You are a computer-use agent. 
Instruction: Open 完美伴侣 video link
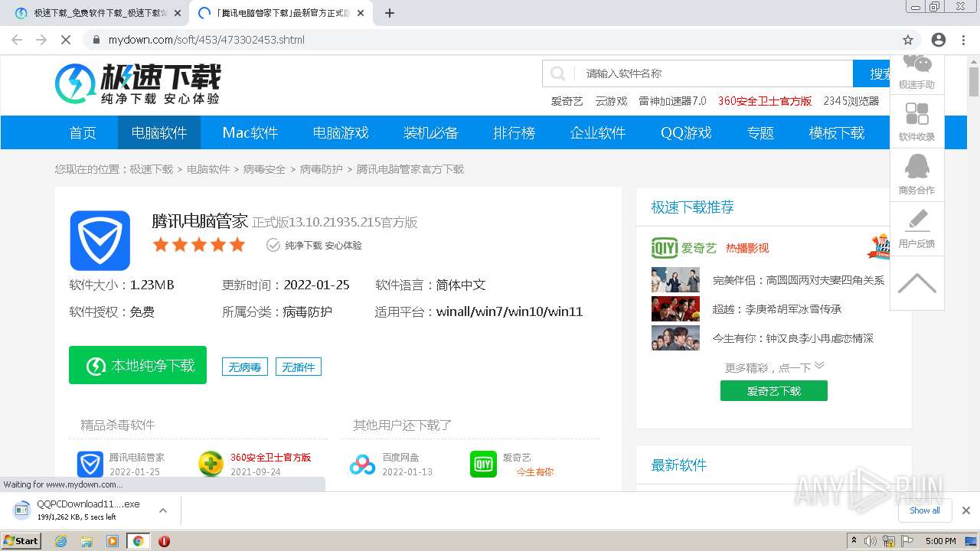coord(799,280)
